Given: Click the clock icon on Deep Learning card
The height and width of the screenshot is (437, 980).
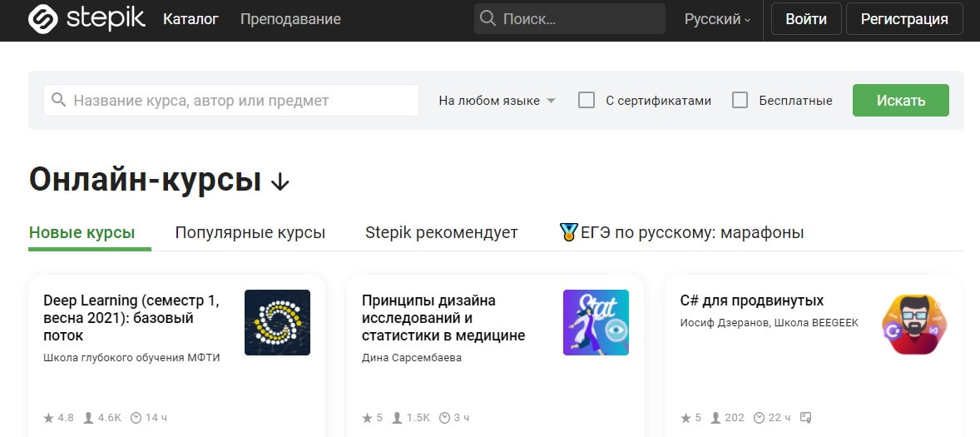Looking at the screenshot, I should (136, 418).
